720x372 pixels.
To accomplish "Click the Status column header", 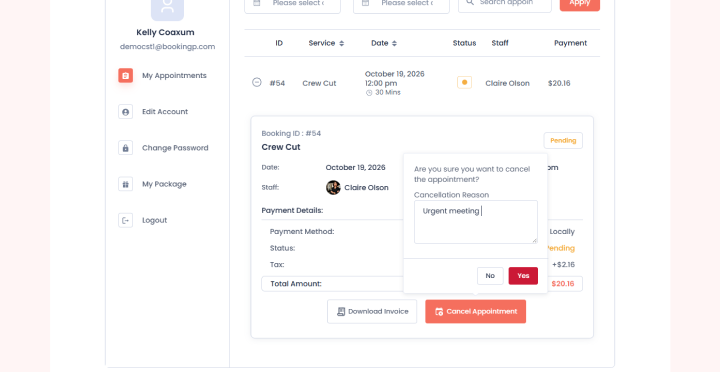I will (464, 43).
